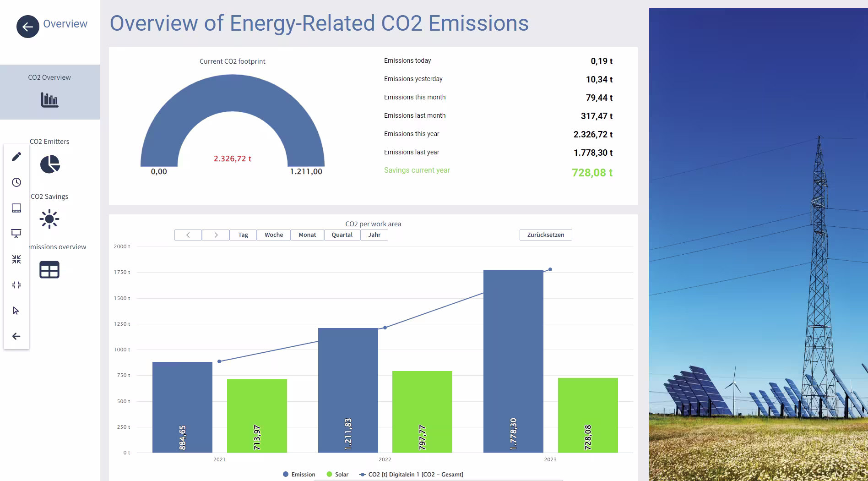Open the emissions overview table icon

click(49, 270)
